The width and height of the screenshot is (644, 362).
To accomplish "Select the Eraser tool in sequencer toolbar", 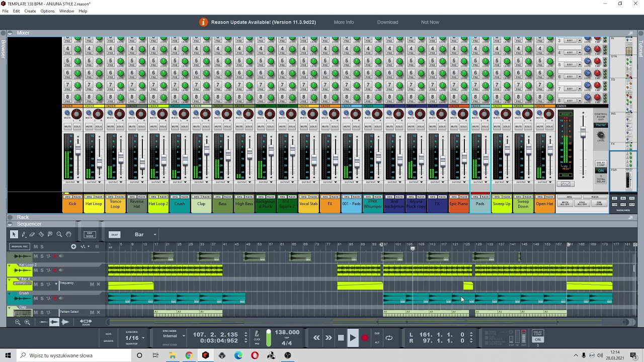I will click(x=32, y=234).
